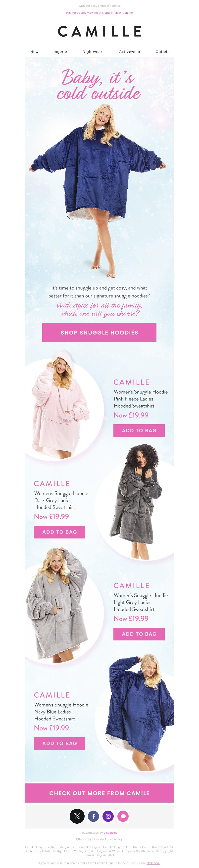
Task: Click the CAMILLE logo header
Action: click(99, 31)
